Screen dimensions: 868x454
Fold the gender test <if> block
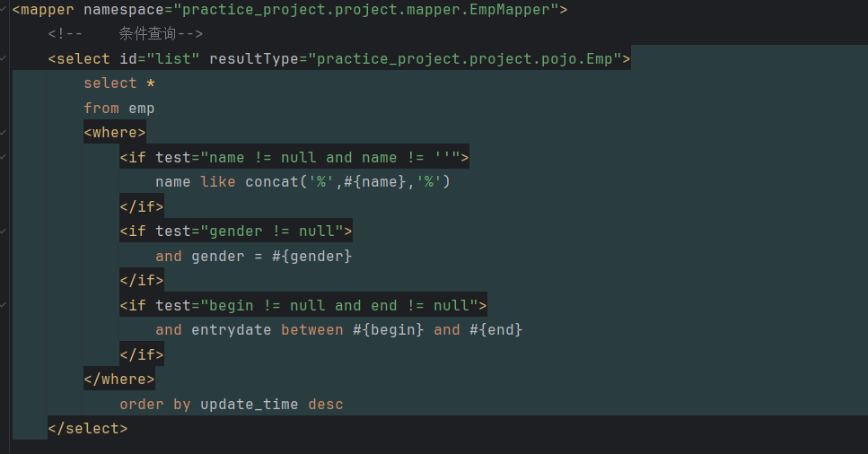click(4, 231)
